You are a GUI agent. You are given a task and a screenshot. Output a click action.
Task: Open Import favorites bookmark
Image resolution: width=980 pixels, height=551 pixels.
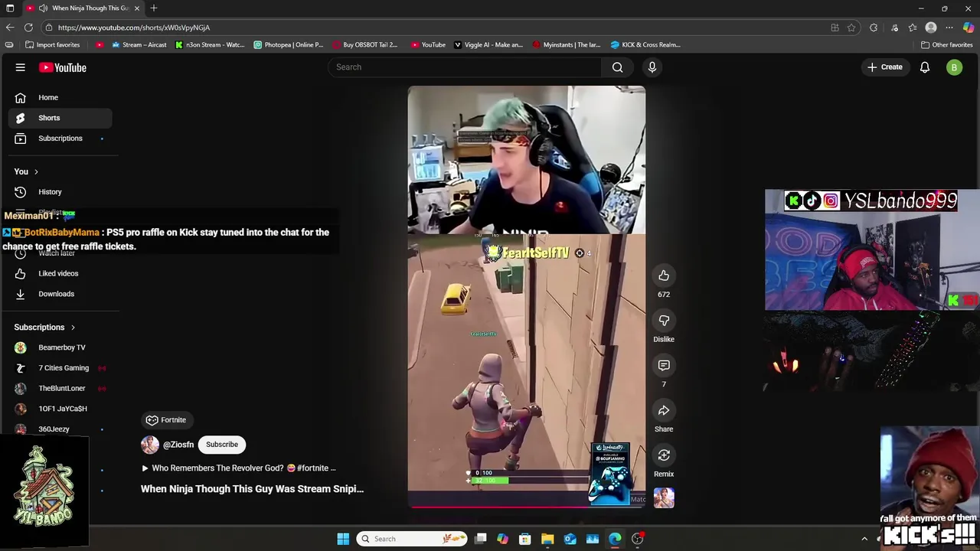pyautogui.click(x=52, y=44)
